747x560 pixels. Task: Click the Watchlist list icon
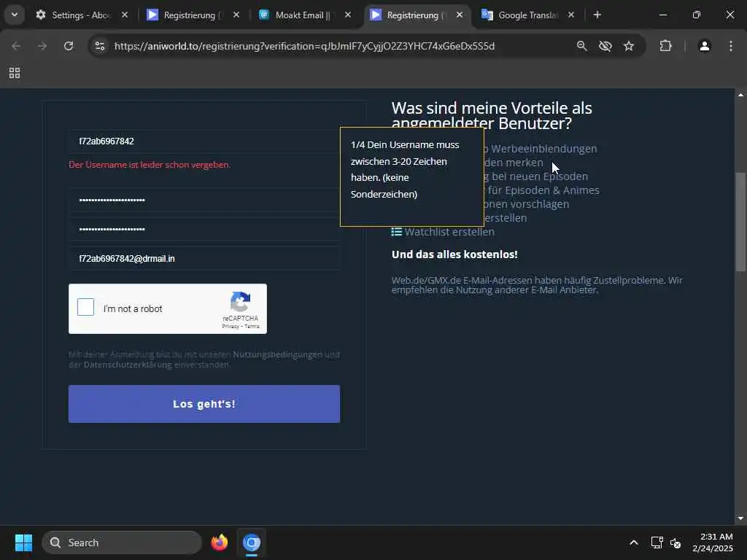pyautogui.click(x=396, y=232)
